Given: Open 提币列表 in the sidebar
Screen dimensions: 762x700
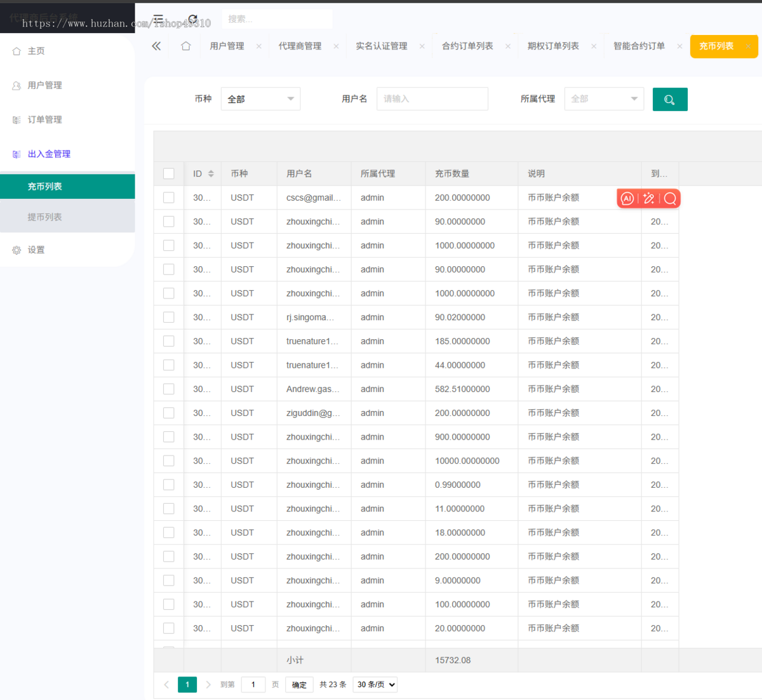Looking at the screenshot, I should coord(67,217).
